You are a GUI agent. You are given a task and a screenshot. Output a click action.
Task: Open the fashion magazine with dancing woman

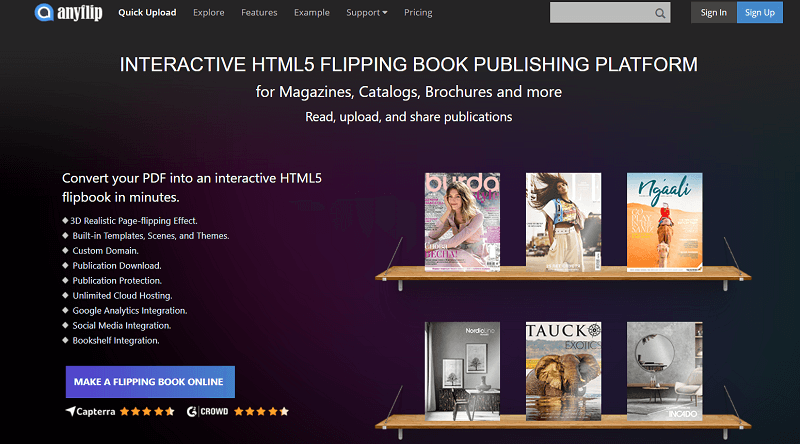[563, 220]
